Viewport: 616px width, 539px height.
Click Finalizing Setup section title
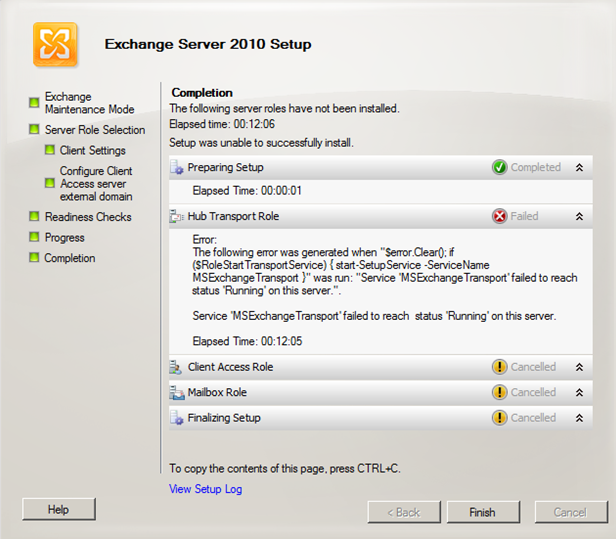point(224,418)
